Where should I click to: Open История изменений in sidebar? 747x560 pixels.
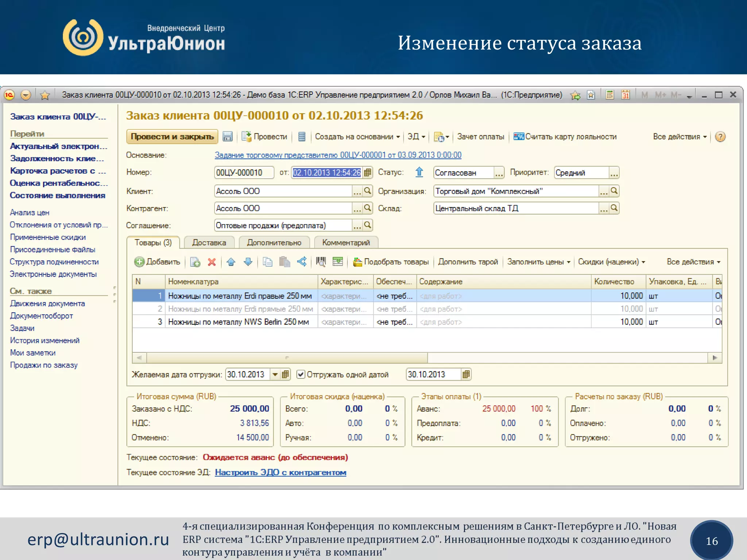[45, 341]
